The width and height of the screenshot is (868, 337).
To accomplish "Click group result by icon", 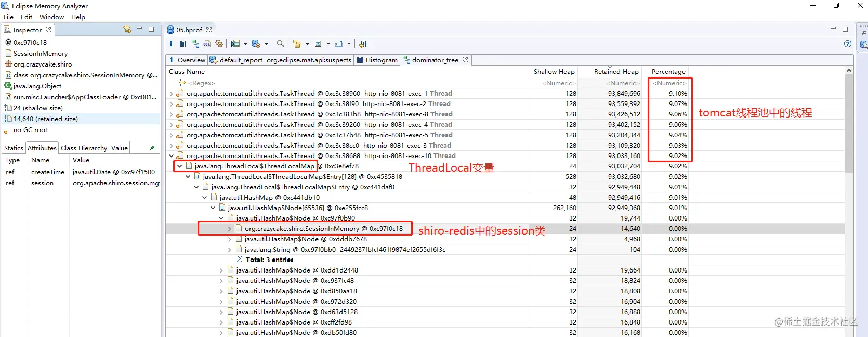I will point(297,44).
